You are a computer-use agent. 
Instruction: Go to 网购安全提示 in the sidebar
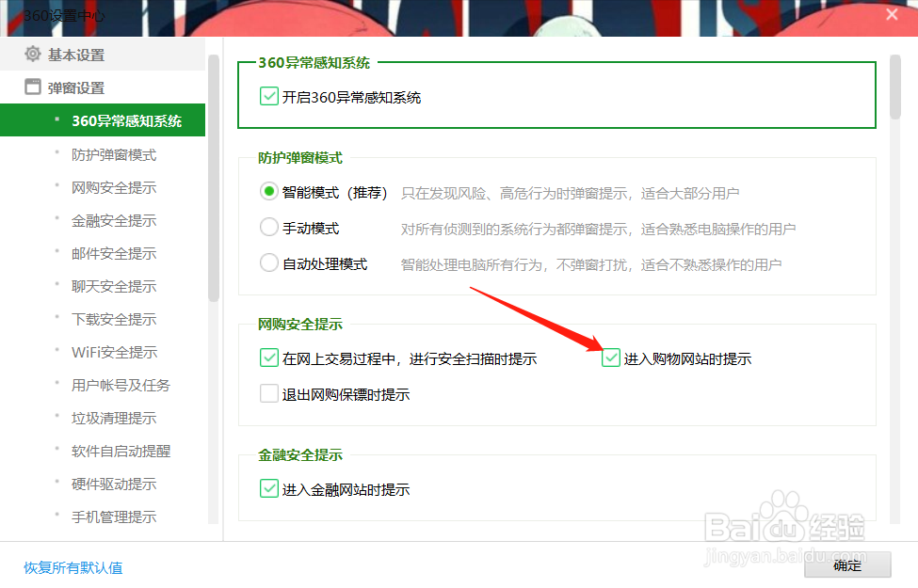[x=114, y=188]
